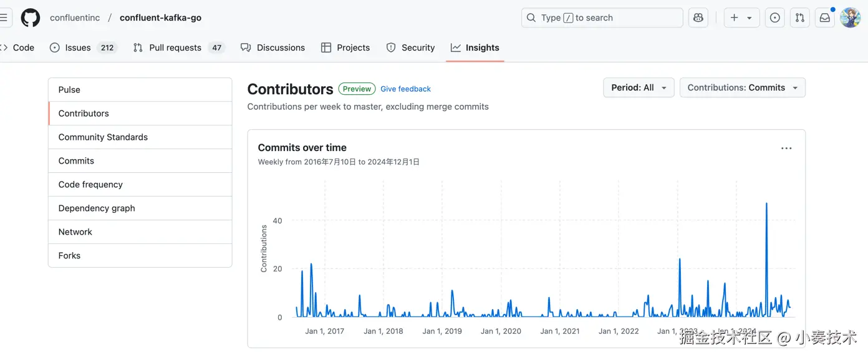Click the Security shield icon
This screenshot has width=868, height=357.
[391, 47]
